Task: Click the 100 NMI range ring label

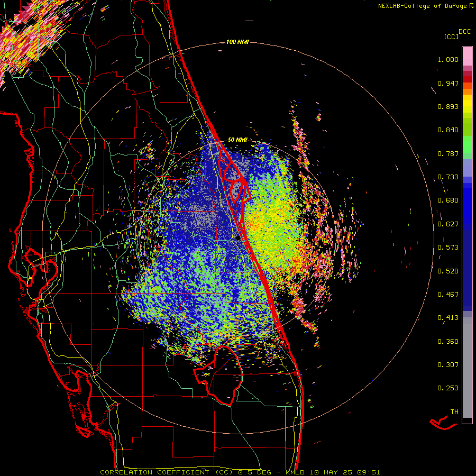Action: [237, 42]
